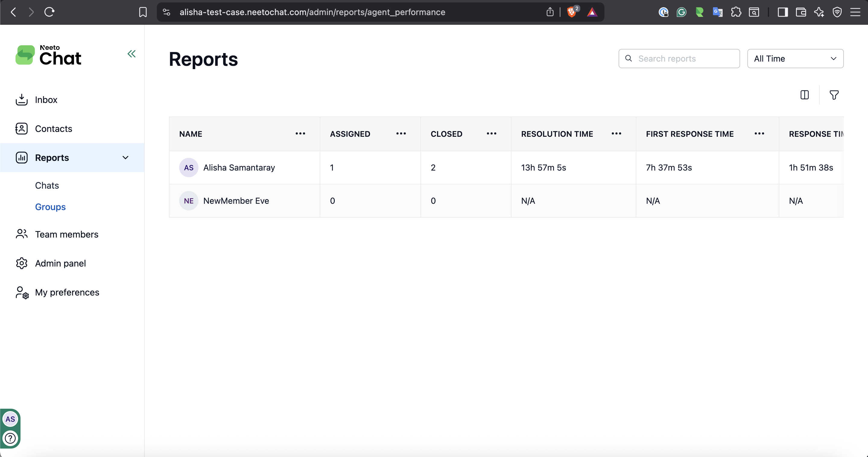The width and height of the screenshot is (868, 457).
Task: Open ASSIGNED column options menu
Action: coord(401,133)
